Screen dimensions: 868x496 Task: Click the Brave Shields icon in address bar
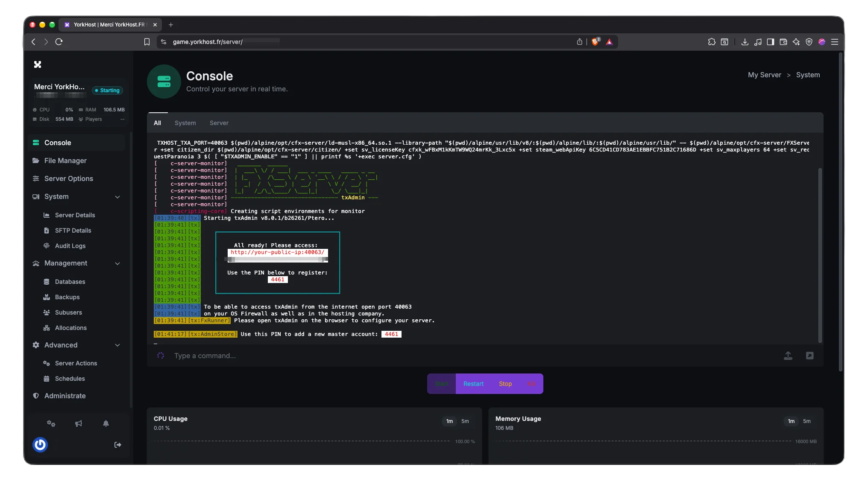(595, 42)
